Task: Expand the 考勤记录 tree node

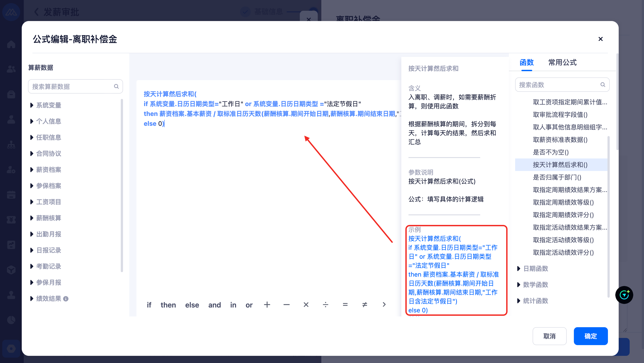Action: (32, 266)
